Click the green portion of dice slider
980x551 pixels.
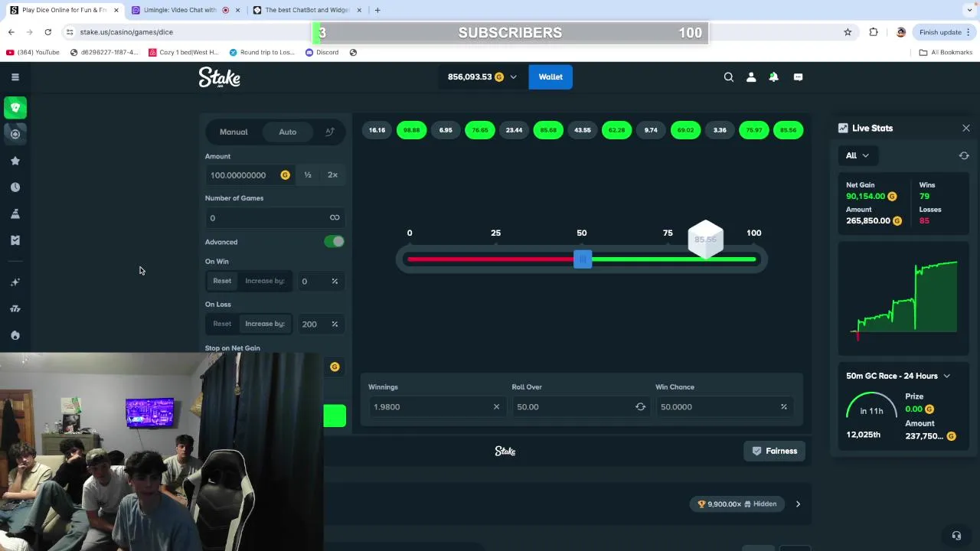tap(674, 259)
